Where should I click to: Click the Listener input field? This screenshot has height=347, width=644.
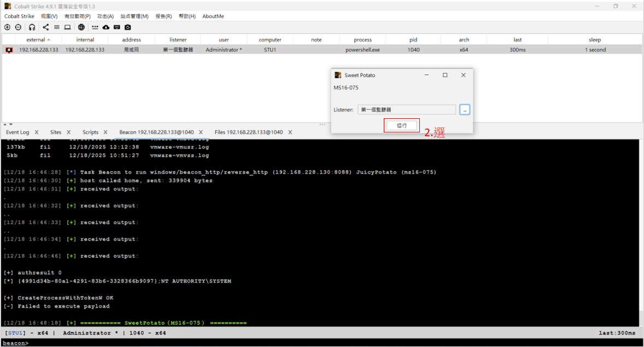coord(407,110)
